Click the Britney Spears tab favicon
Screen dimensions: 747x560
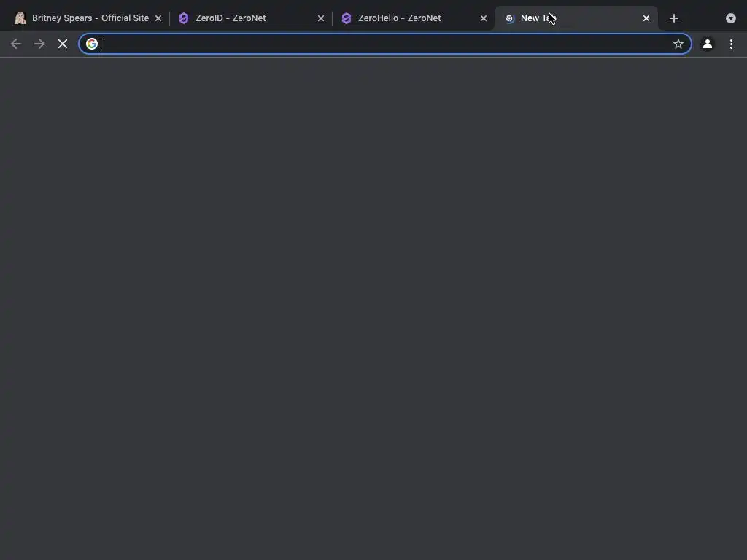pyautogui.click(x=20, y=18)
